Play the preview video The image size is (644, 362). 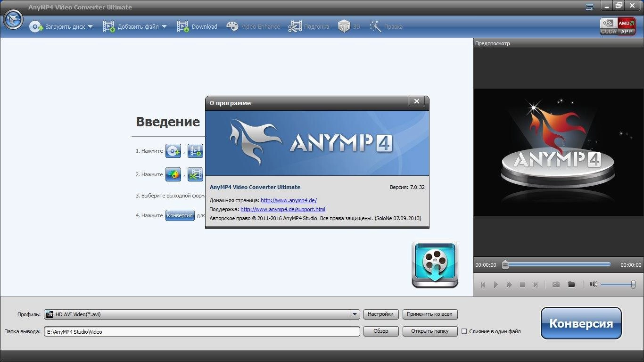pos(496,285)
